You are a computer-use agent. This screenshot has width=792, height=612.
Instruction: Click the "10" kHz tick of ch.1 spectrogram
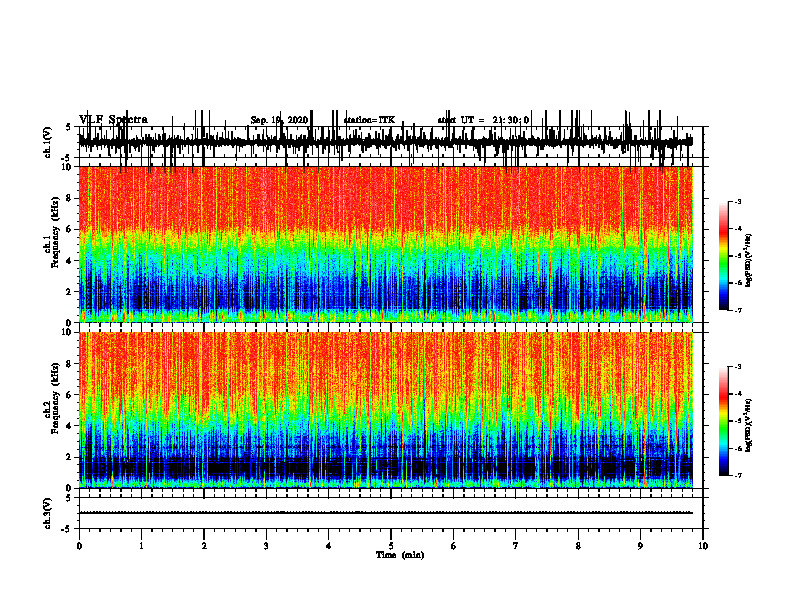click(67, 167)
